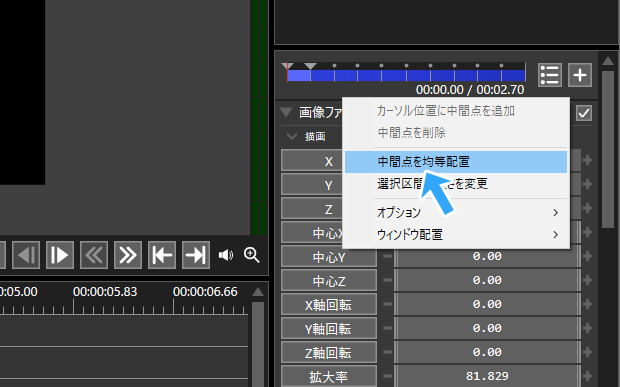
Task: Click the next frame playback button
Action: (60, 255)
